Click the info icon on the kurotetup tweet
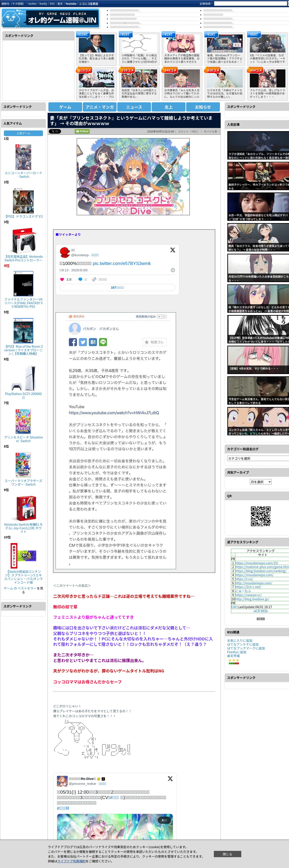The height and width of the screenshot is (868, 289). click(x=173, y=270)
